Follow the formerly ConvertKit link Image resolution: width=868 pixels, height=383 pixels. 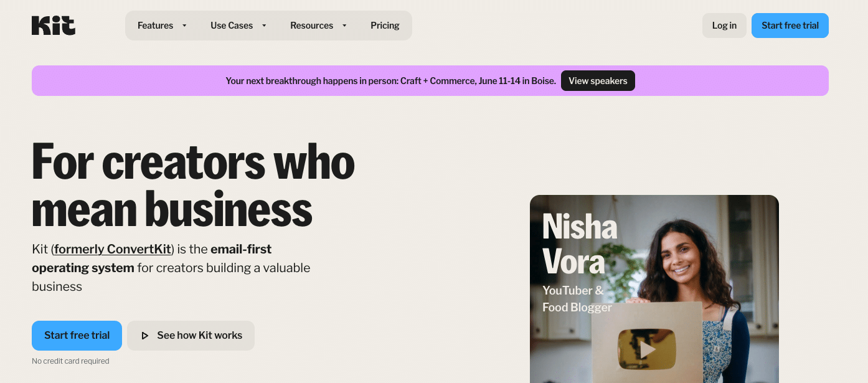(113, 249)
